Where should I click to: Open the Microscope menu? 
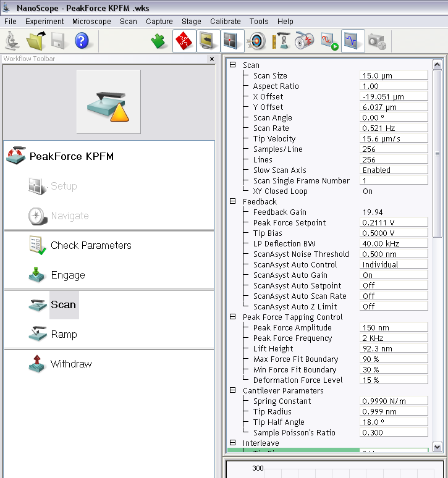[x=91, y=22]
